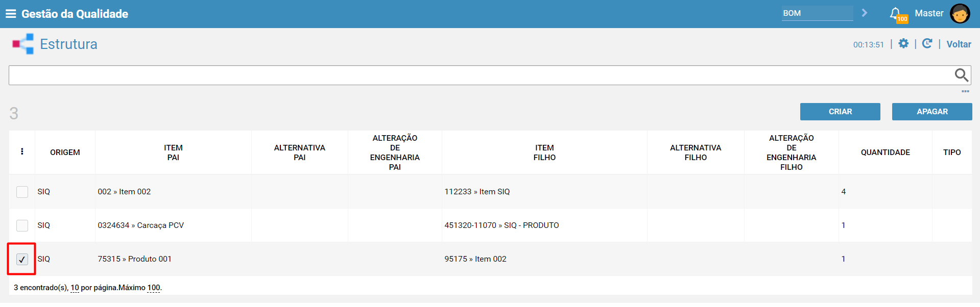Check the box for 002 » Item 002 row

[22, 192]
